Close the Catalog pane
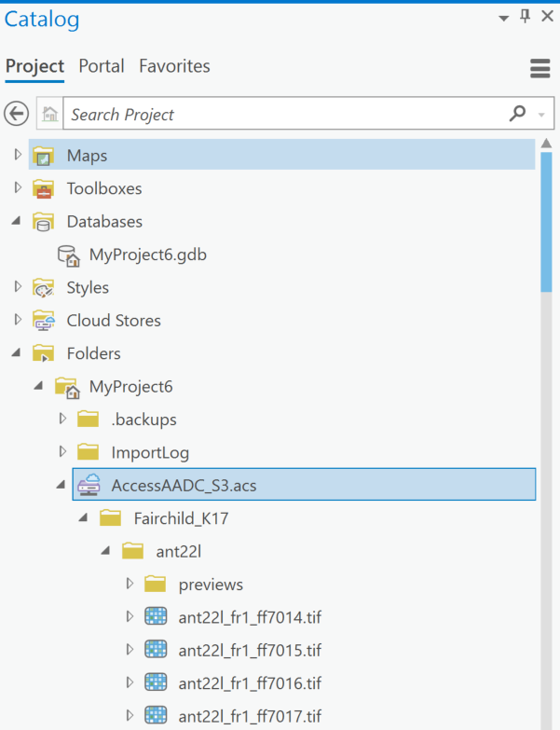560x730 pixels. coord(548,17)
